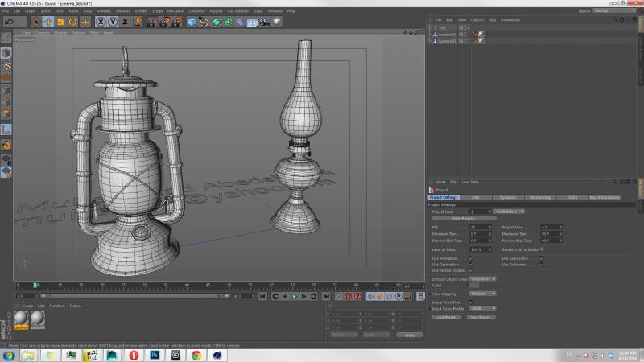This screenshot has width=644, height=362.
Task: Click the cube primitive object icon
Action: tap(192, 22)
